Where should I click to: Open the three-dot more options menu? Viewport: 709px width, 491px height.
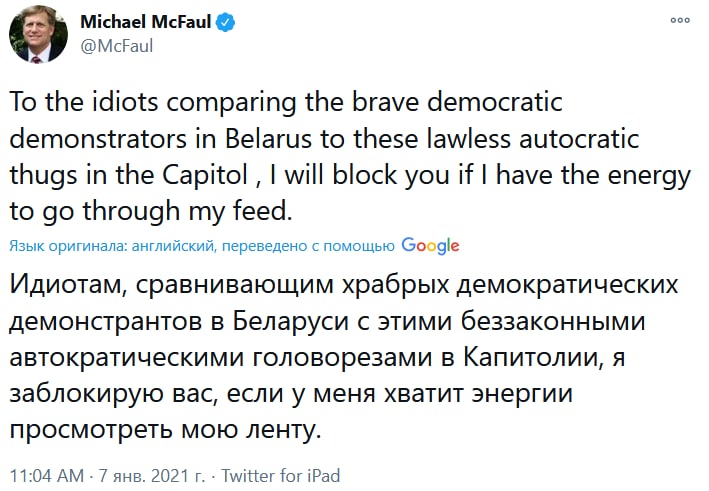pos(680,20)
